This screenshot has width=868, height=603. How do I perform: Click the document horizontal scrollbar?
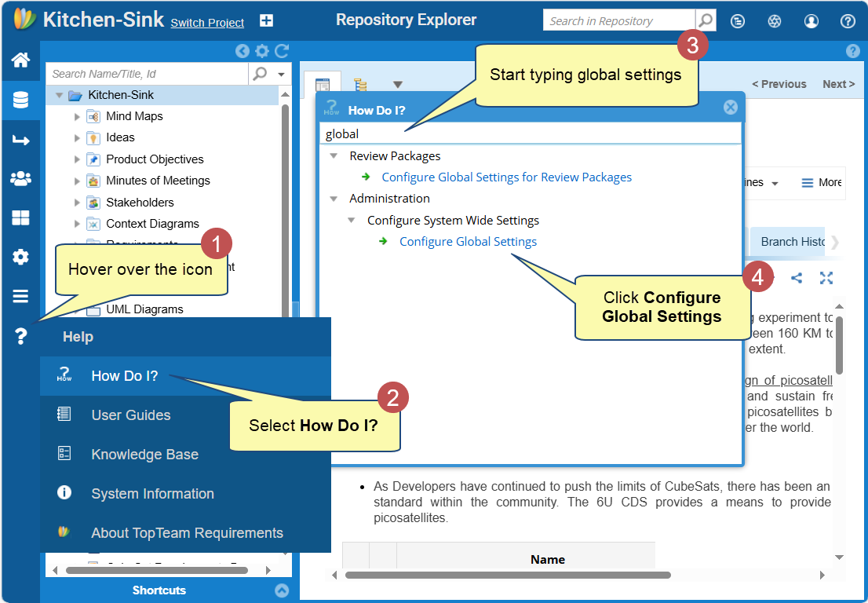(x=508, y=576)
